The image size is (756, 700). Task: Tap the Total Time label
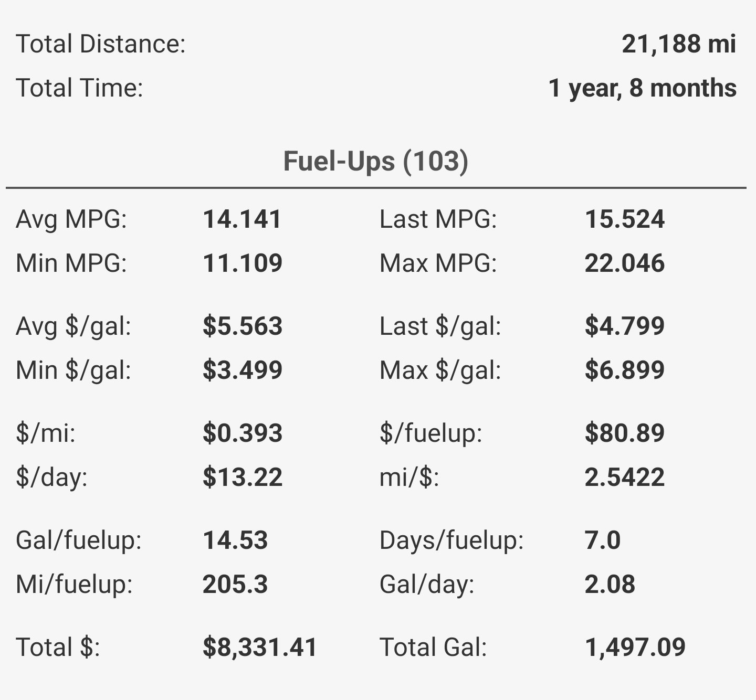coord(79,88)
